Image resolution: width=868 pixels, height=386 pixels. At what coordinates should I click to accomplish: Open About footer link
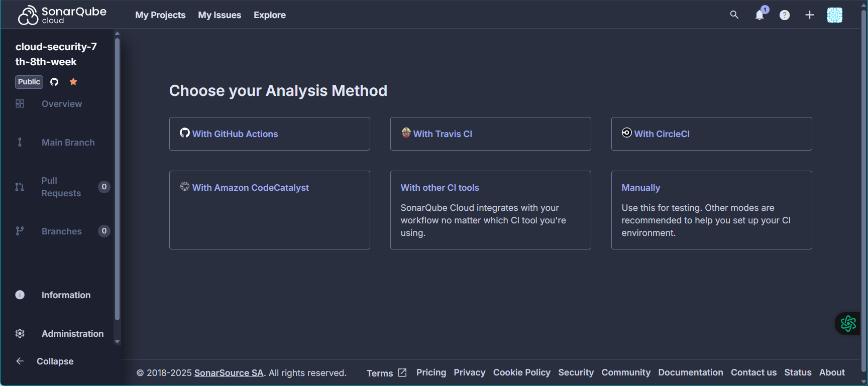click(832, 372)
